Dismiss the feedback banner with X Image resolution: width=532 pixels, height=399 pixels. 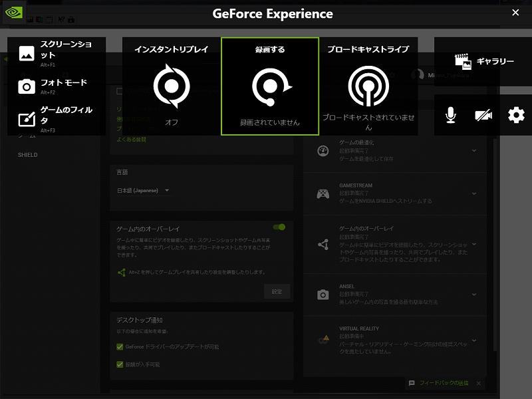click(478, 384)
